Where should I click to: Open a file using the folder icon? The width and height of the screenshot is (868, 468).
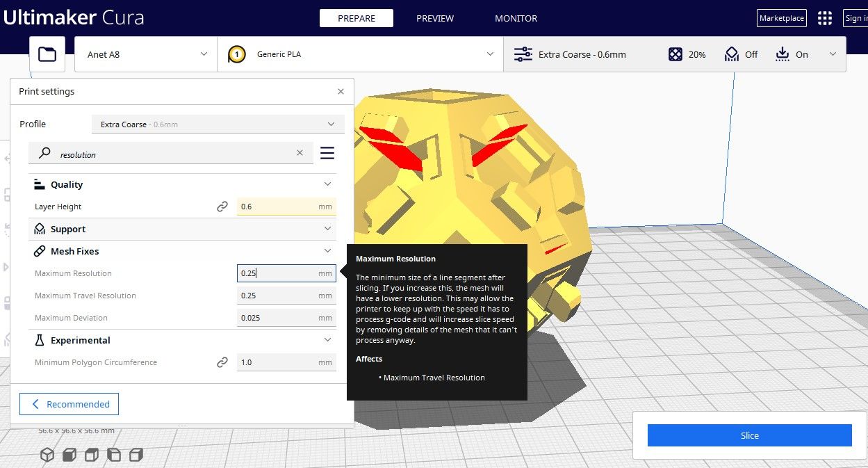point(47,54)
